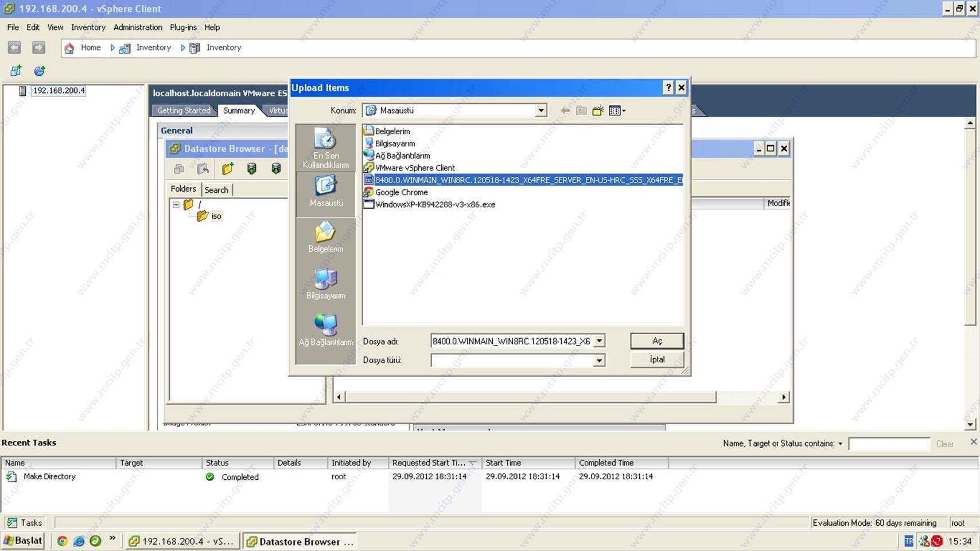980x551 pixels.
Task: Switch to Folders tab in Datastore Browser
Action: pyautogui.click(x=183, y=189)
